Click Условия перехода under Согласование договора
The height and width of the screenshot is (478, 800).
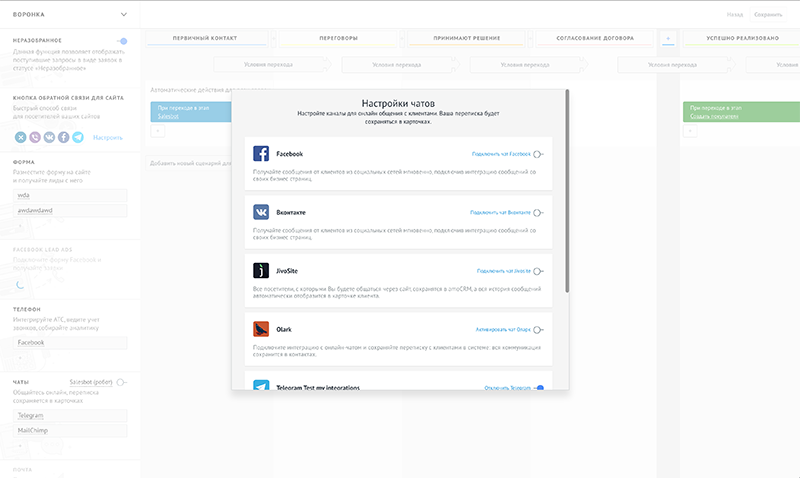tap(676, 65)
